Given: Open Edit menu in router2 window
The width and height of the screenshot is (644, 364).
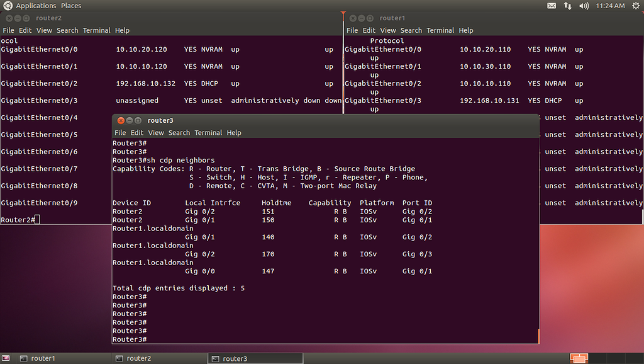Looking at the screenshot, I should (25, 30).
